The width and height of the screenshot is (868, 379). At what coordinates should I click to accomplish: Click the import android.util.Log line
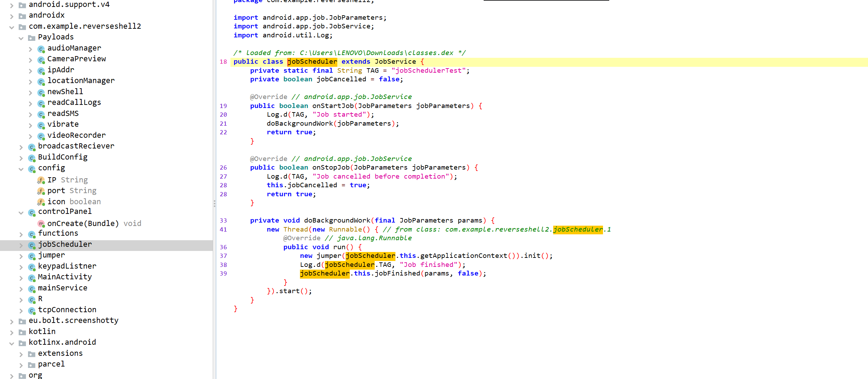coord(283,35)
